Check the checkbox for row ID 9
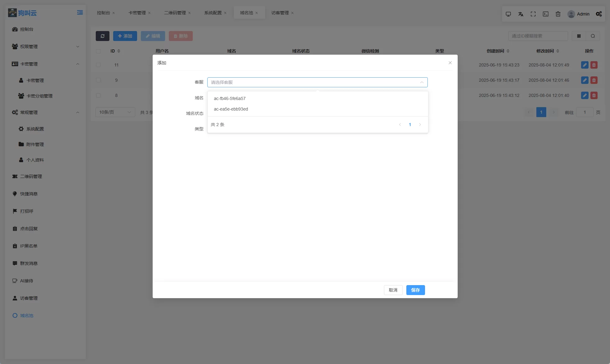 pos(98,80)
